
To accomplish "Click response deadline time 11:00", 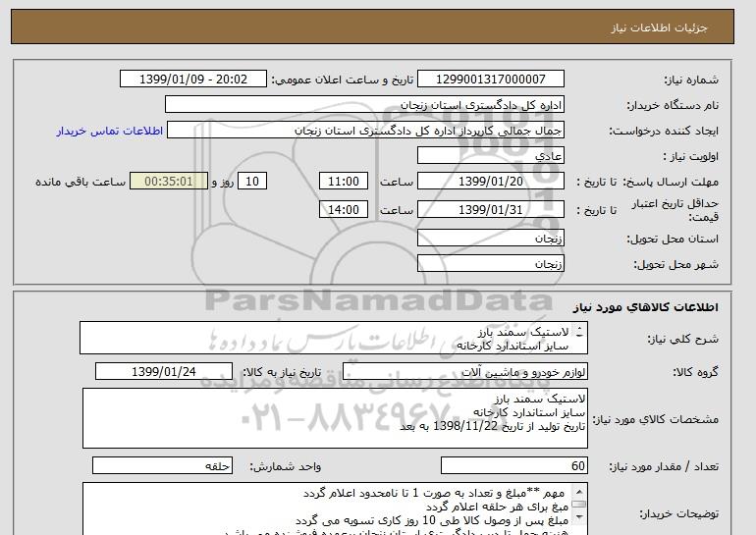I will [x=344, y=182].
